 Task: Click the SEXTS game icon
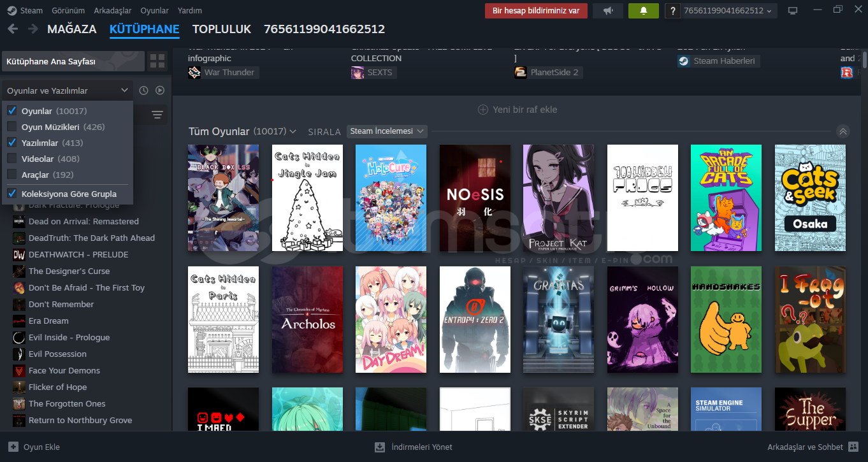pyautogui.click(x=358, y=72)
